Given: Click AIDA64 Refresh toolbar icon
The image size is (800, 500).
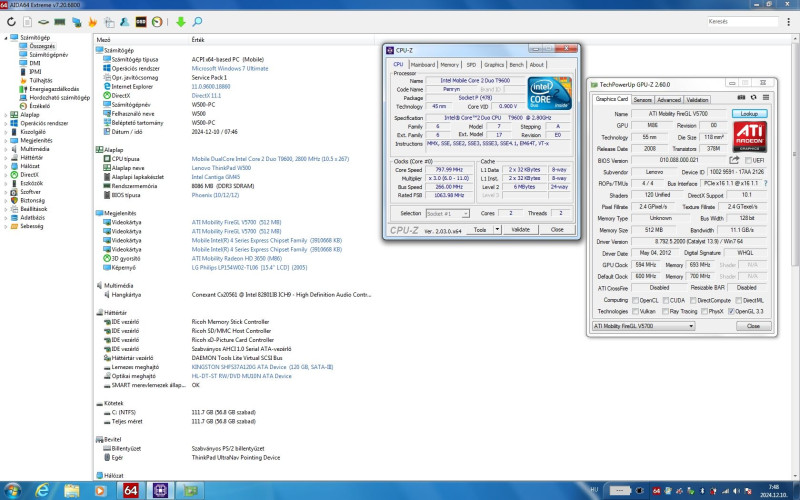Looking at the screenshot, I should coord(11,22).
